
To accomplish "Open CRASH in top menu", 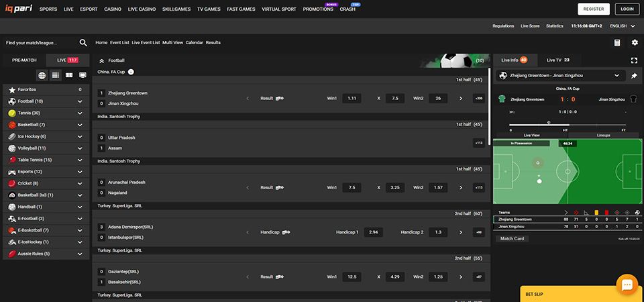I will coord(347,9).
